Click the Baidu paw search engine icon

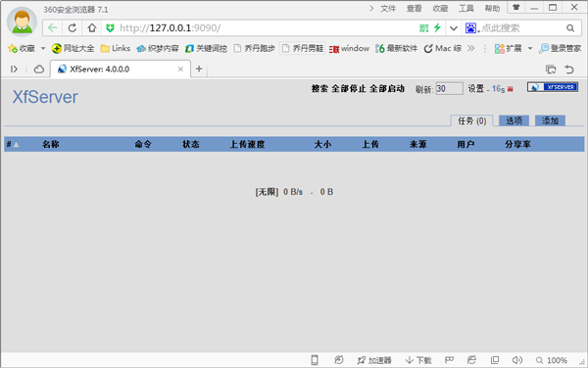tap(470, 28)
